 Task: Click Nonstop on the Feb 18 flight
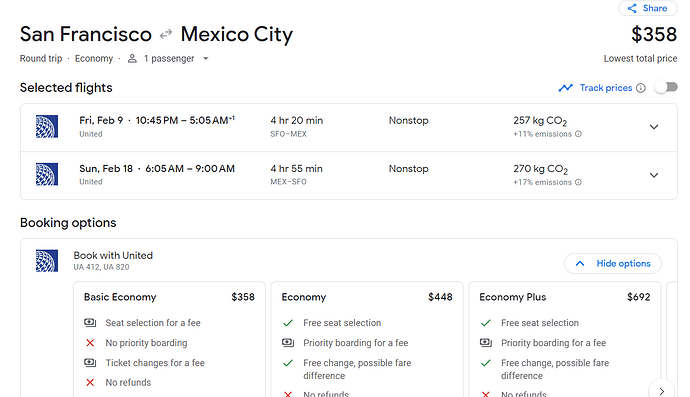coord(408,169)
